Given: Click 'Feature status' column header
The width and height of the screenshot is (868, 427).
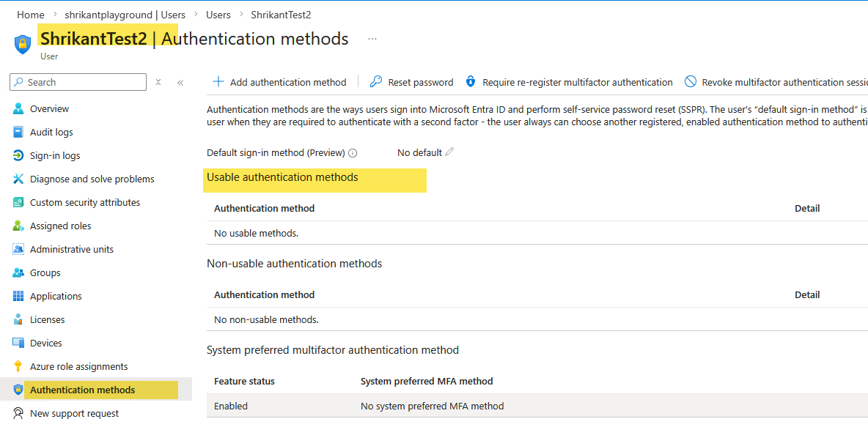Looking at the screenshot, I should [x=244, y=381].
